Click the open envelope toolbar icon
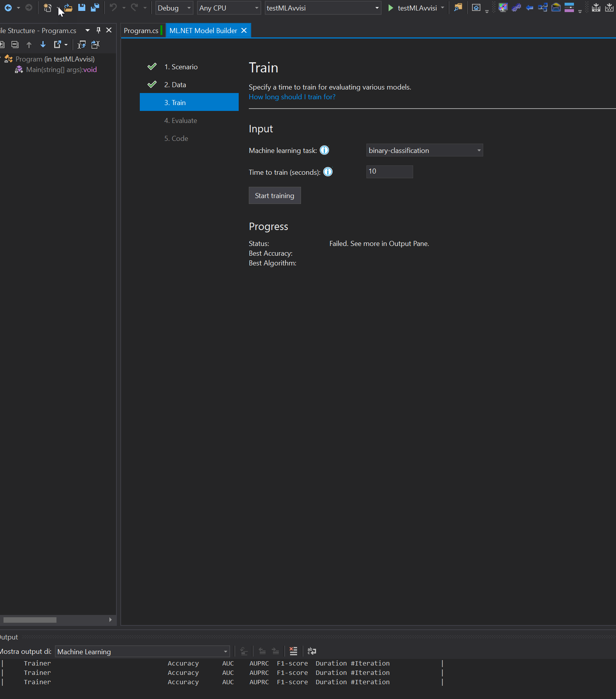 coord(556,7)
